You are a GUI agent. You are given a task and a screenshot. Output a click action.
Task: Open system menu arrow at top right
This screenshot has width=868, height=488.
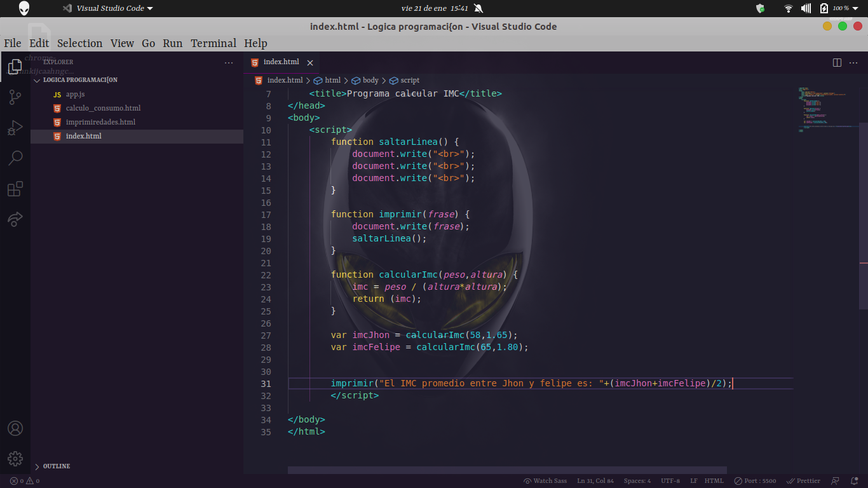coord(857,8)
